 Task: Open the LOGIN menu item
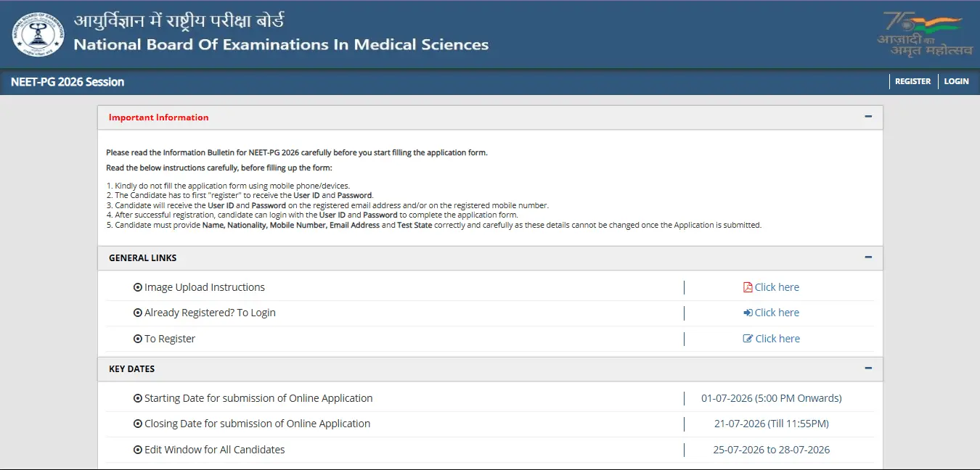956,81
